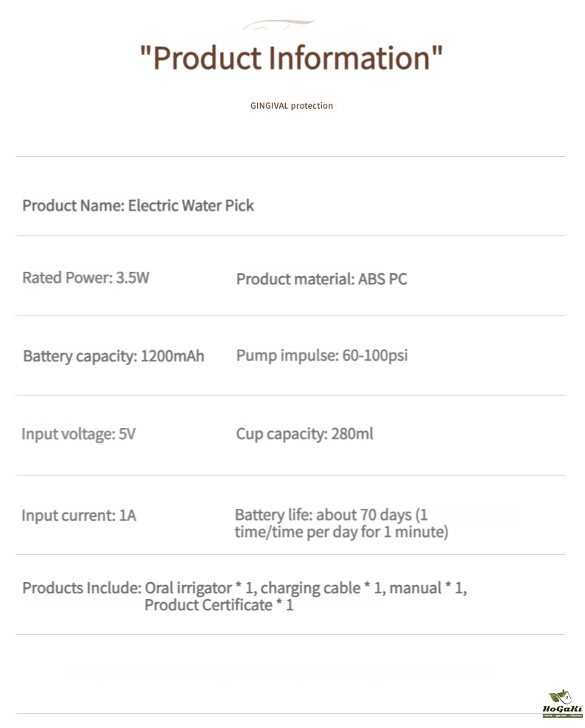
Task: Click the "time/time per day for 1 minute" line
Action: [x=341, y=532]
